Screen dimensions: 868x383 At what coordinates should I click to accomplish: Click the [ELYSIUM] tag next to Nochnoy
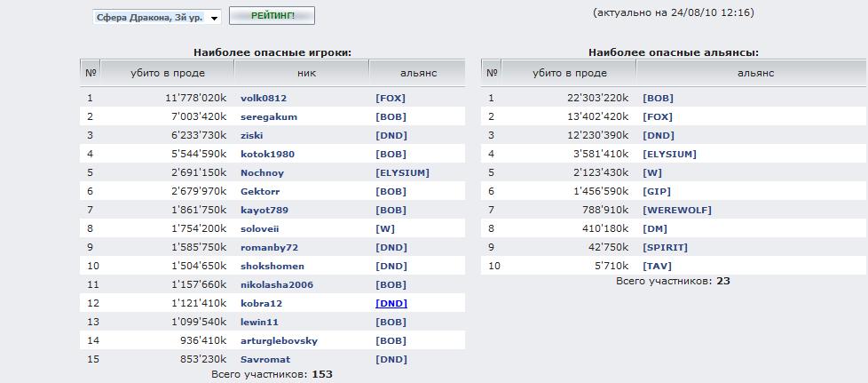(402, 172)
